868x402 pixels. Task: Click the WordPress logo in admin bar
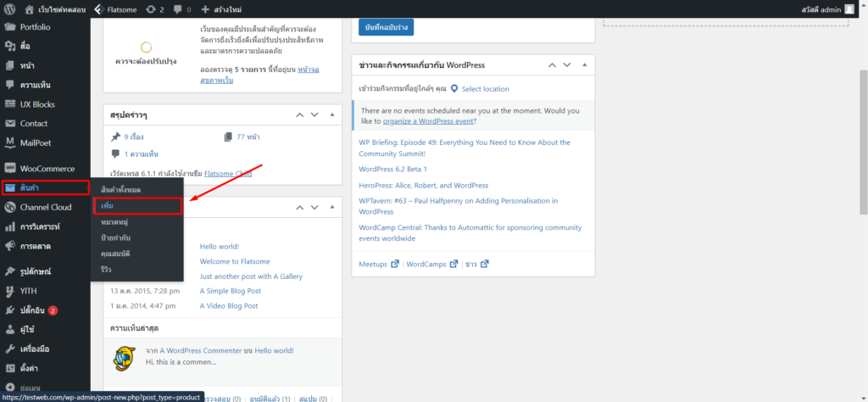pyautogui.click(x=9, y=8)
